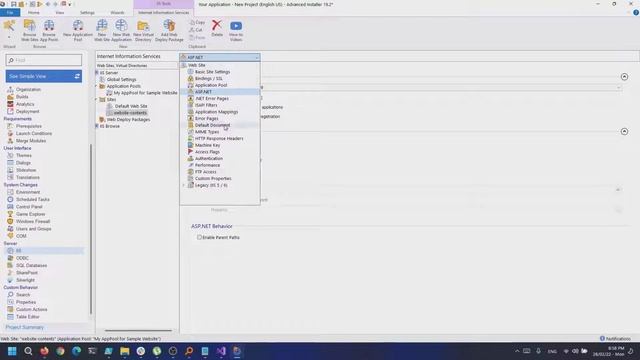Select Application Pool in the dropdown list
Viewport: 640px width, 360px height.
point(211,85)
